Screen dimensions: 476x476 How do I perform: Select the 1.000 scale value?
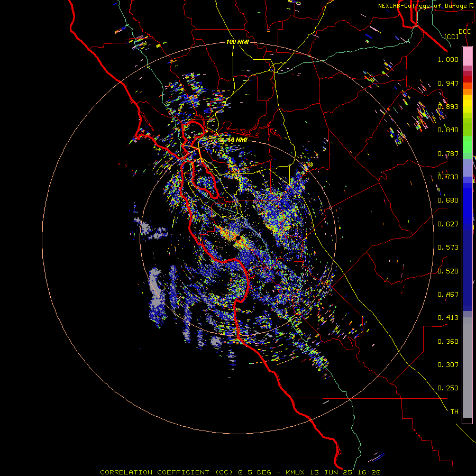[448, 59]
